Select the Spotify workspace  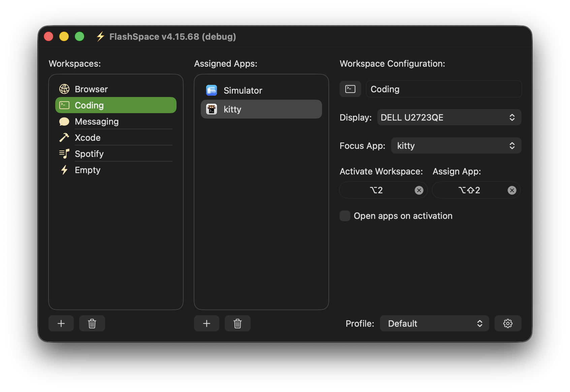pyautogui.click(x=116, y=154)
